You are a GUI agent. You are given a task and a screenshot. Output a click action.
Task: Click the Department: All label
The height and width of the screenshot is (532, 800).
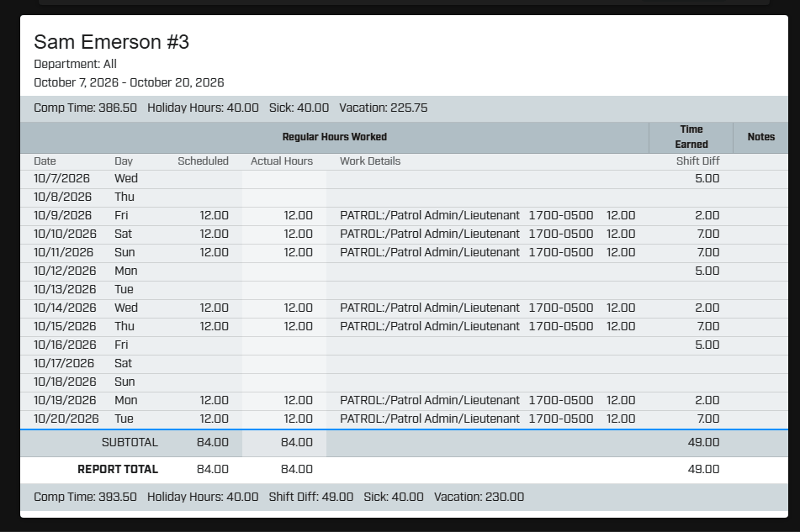75,64
